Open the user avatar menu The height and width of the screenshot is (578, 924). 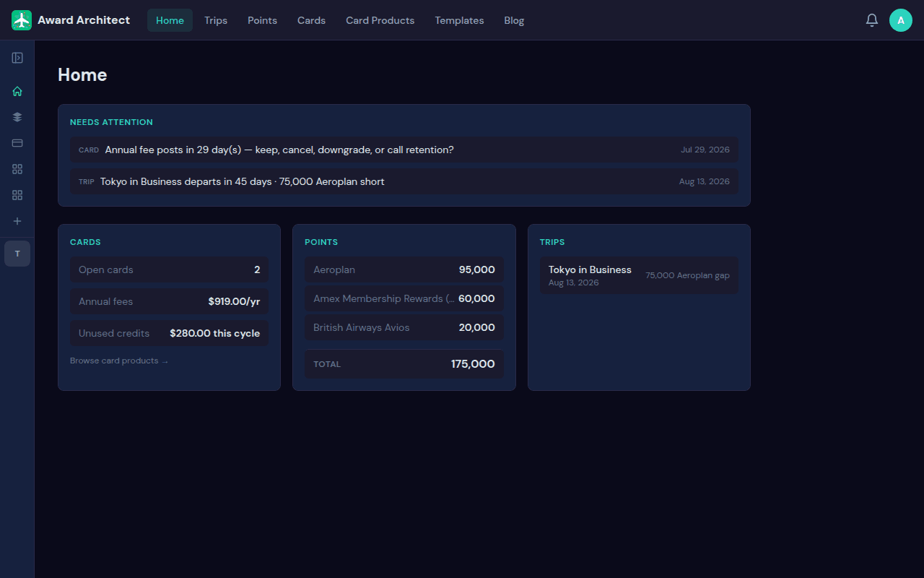(901, 20)
